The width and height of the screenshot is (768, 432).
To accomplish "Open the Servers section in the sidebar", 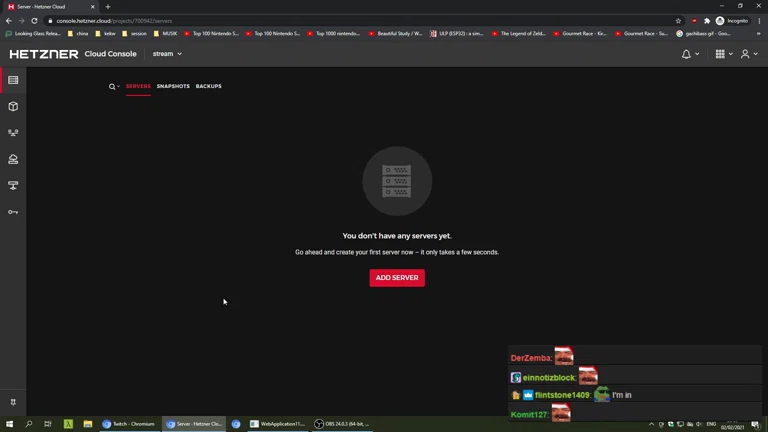I will 13,80.
